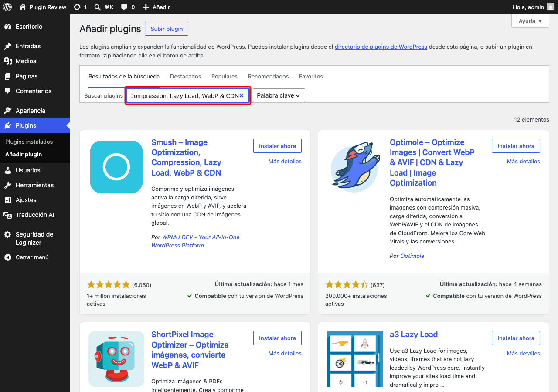
Task: Switch to the Destacados tab
Action: (186, 77)
